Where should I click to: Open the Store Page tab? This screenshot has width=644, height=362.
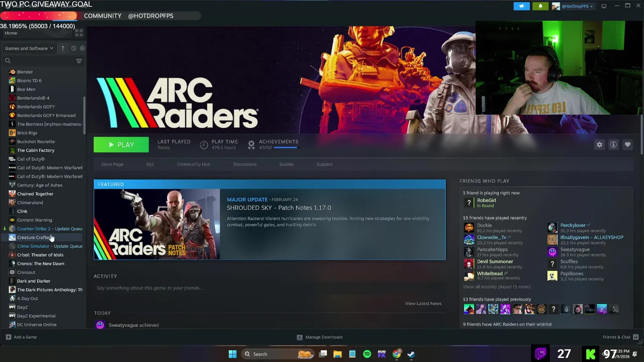(x=112, y=164)
